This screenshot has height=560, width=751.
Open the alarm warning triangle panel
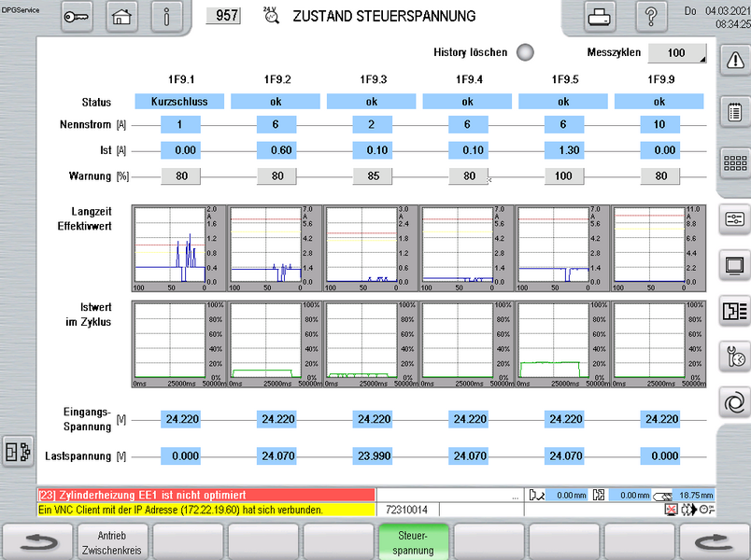coord(733,58)
